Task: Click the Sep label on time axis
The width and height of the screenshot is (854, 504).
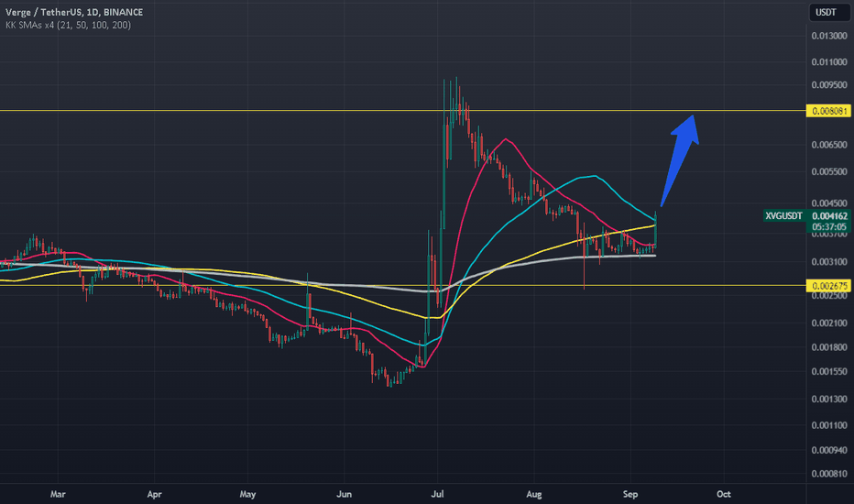Action: (630, 494)
